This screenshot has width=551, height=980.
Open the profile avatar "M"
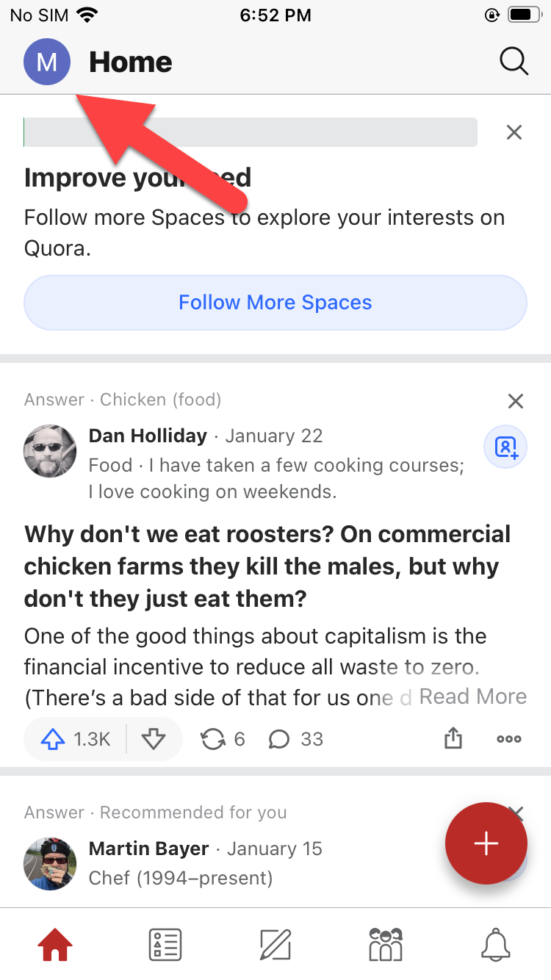47,62
